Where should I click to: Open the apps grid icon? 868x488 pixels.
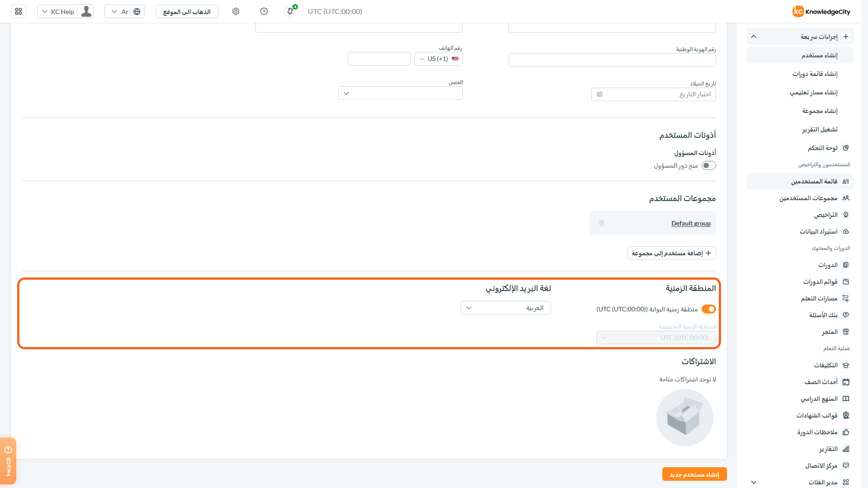(19, 11)
